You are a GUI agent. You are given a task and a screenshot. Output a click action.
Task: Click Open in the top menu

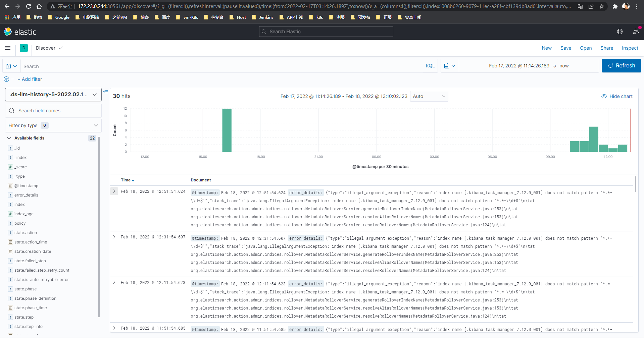point(586,48)
